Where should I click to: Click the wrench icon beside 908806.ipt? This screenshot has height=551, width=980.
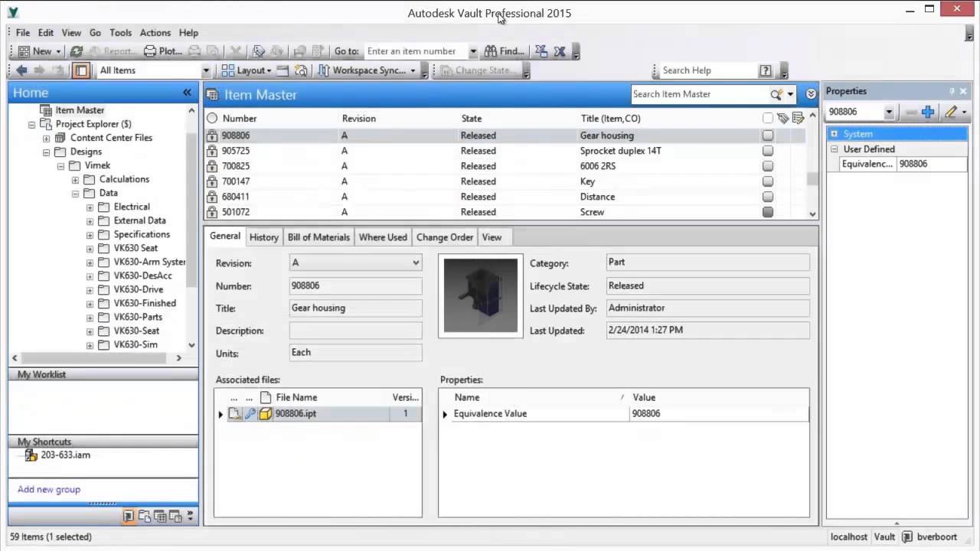[x=250, y=413]
